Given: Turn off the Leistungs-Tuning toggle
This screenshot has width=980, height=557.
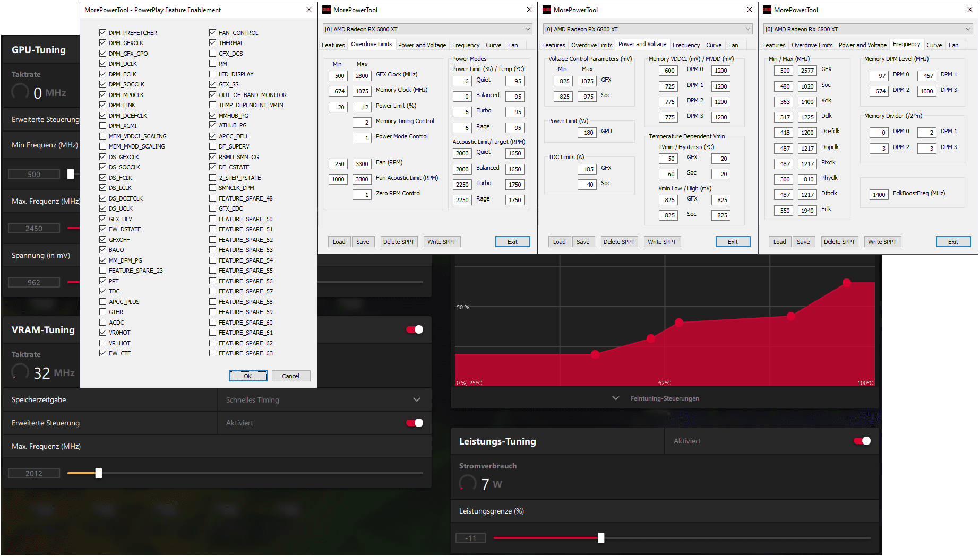Looking at the screenshot, I should 862,441.
